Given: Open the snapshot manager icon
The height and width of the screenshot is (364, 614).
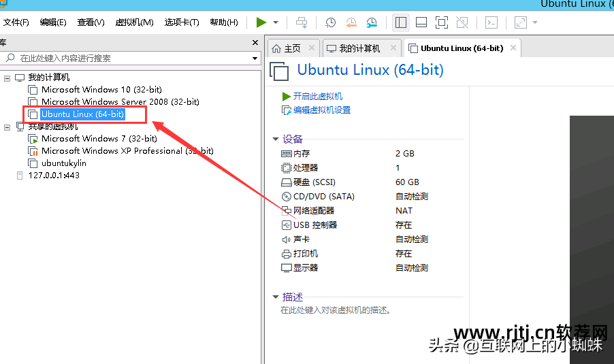Looking at the screenshot, I should tap(372, 22).
